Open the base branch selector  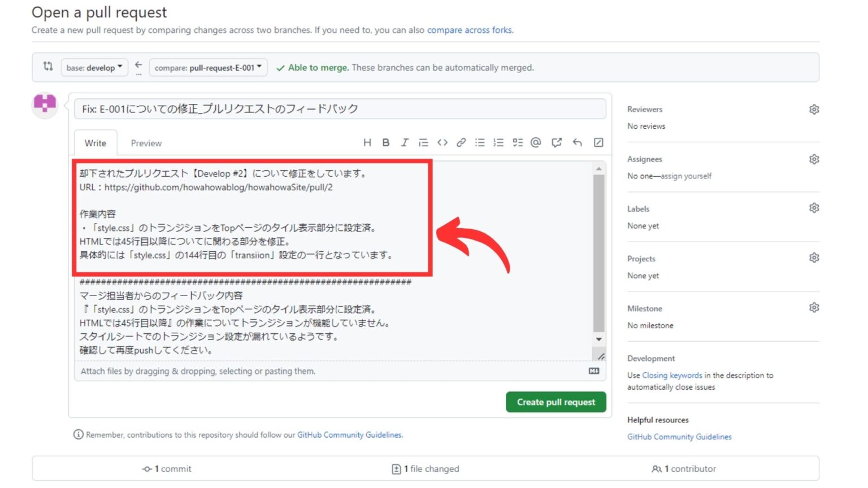(94, 67)
